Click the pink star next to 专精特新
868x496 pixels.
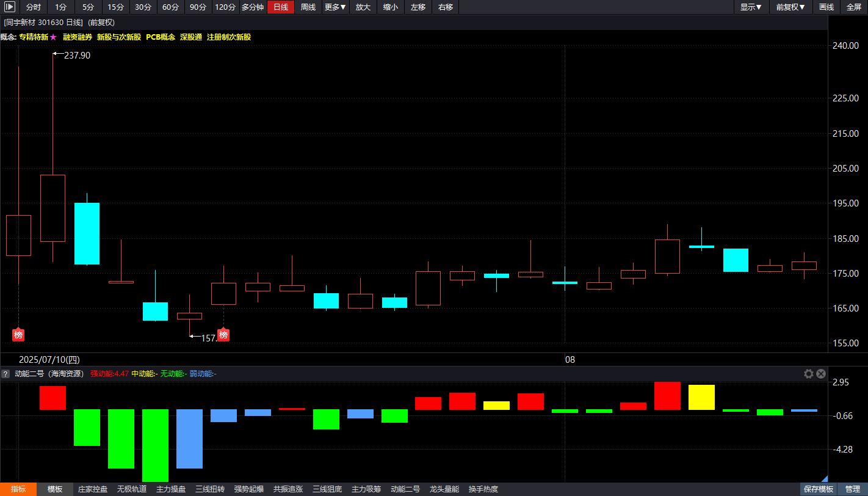click(53, 37)
